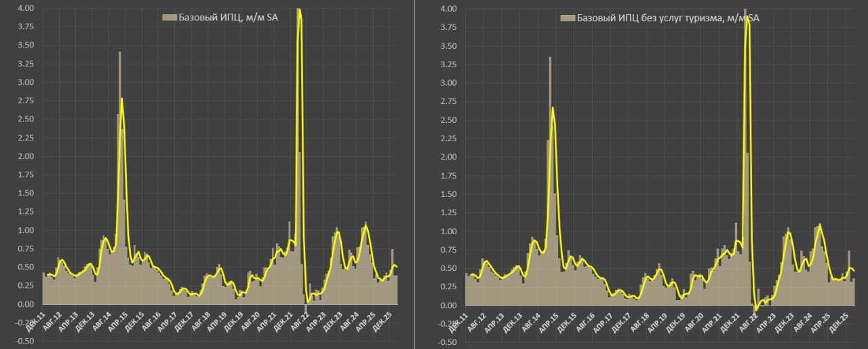This screenshot has width=868, height=349.
Task: Click the right chart legend color swatch
Action: pyautogui.click(x=564, y=18)
